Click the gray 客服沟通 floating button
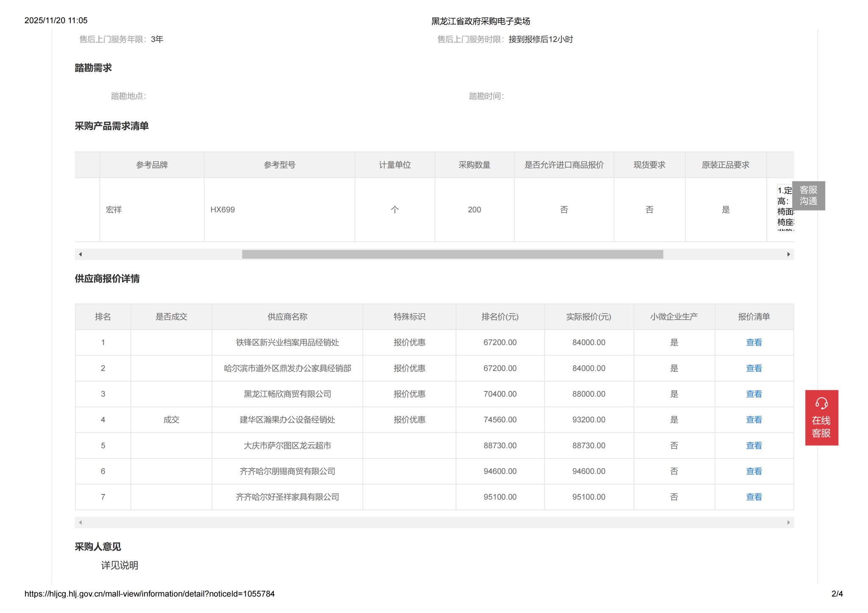Screen dimensions: 868x613 coord(808,196)
